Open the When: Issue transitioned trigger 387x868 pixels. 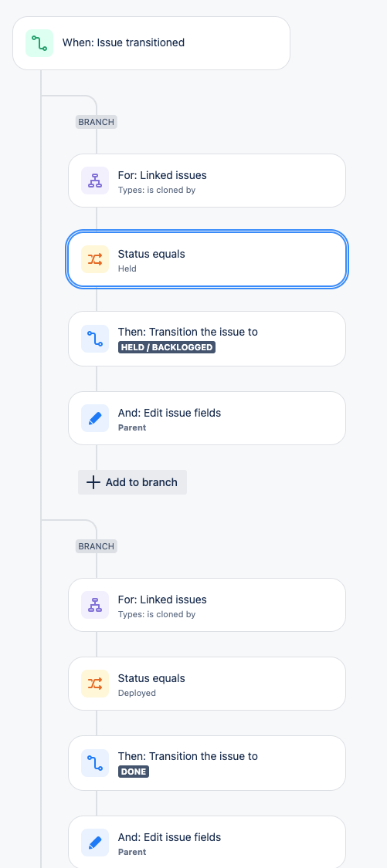[151, 43]
